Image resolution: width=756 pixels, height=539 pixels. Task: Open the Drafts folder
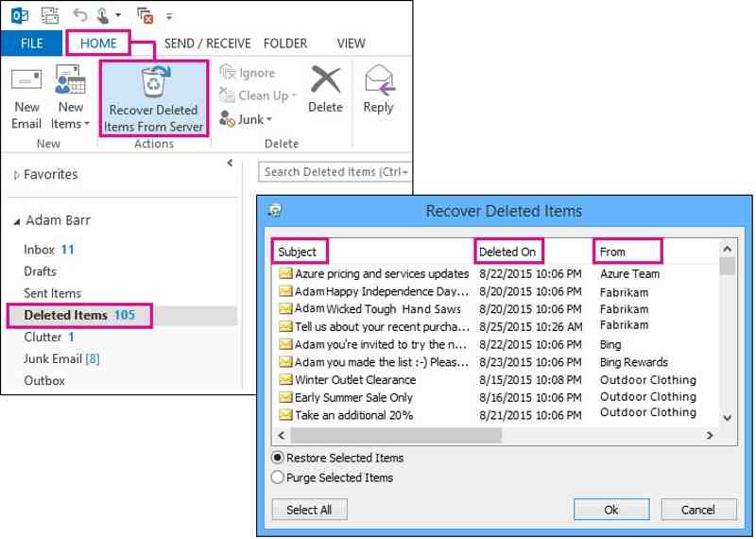pyautogui.click(x=40, y=271)
